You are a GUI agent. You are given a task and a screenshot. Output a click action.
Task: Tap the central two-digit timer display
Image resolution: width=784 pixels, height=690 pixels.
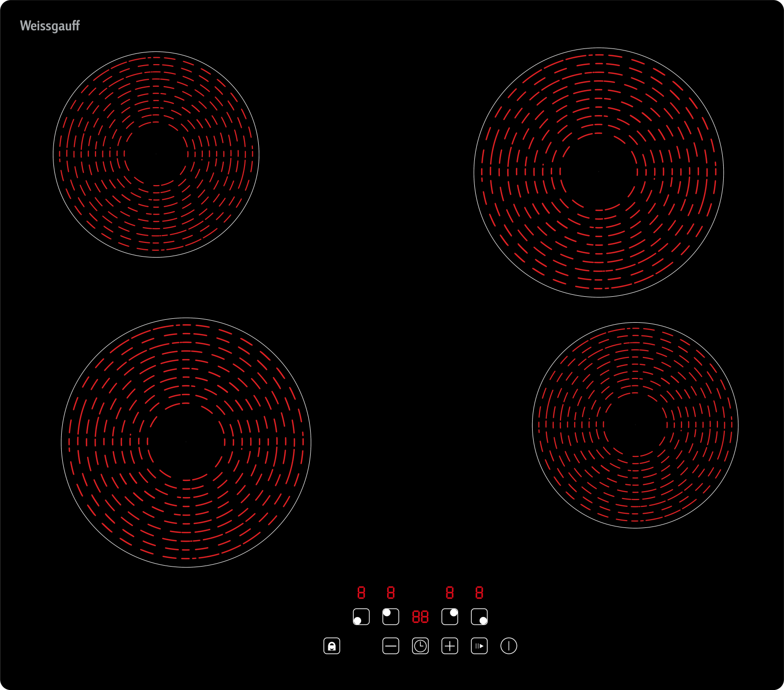coord(420,617)
